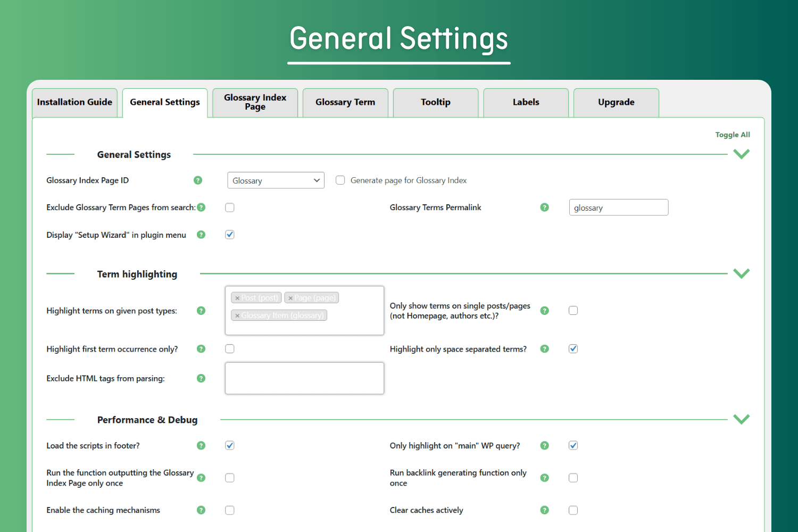Collapse the Performance & Debug section
Screen dimensions: 798x532
741,419
